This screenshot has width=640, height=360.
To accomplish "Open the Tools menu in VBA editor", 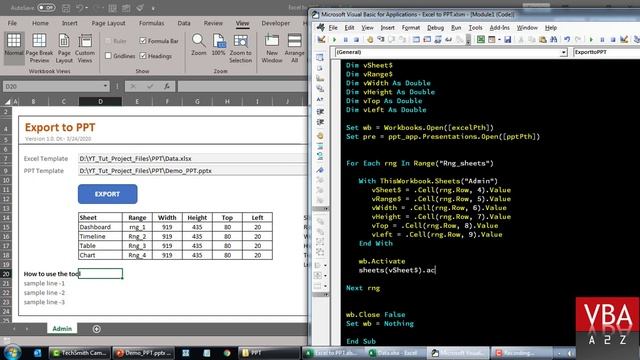I will (475, 28).
